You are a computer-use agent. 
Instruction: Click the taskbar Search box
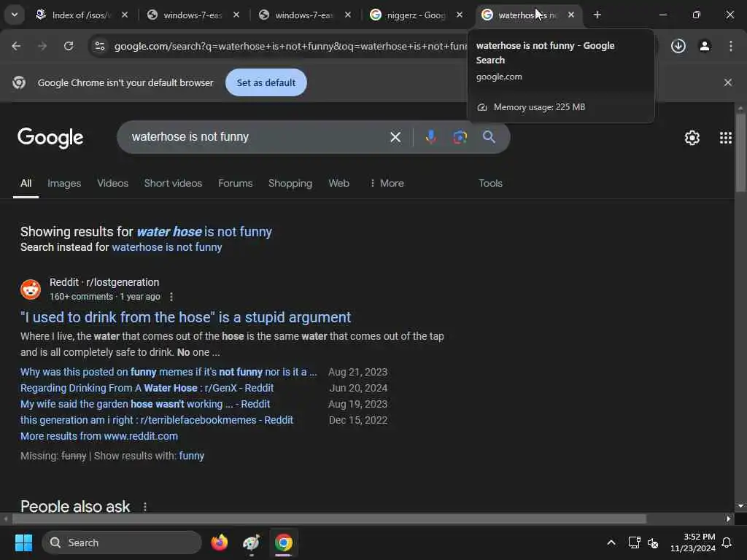click(122, 542)
